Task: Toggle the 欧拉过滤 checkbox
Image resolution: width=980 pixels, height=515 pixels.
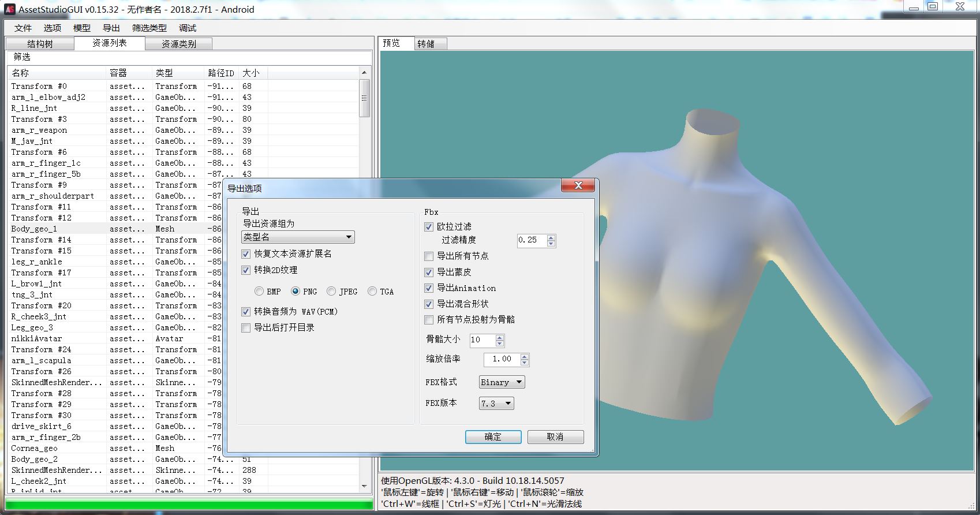Action: click(x=429, y=227)
